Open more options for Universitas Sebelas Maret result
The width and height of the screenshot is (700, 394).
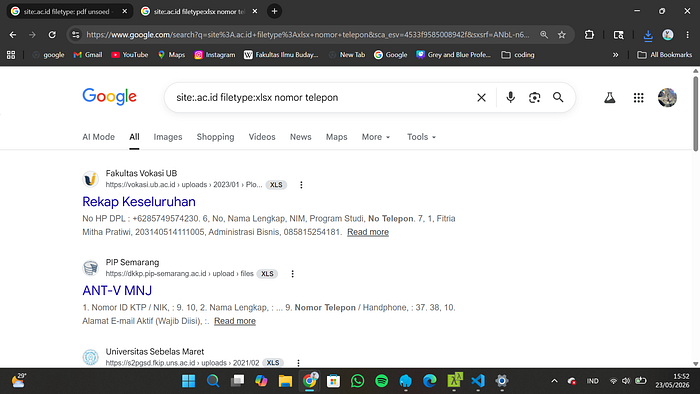point(298,363)
